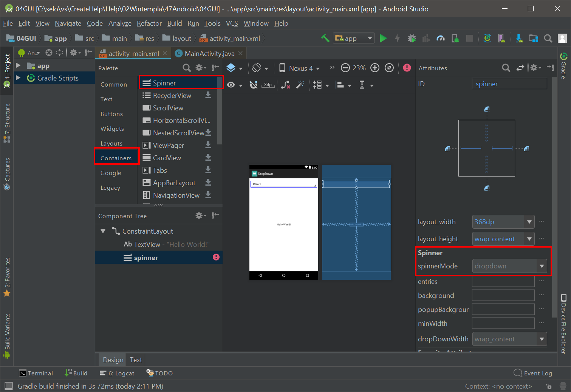The width and height of the screenshot is (571, 392).
Task: Open the Nexus 4 device dropdown
Action: pos(300,68)
